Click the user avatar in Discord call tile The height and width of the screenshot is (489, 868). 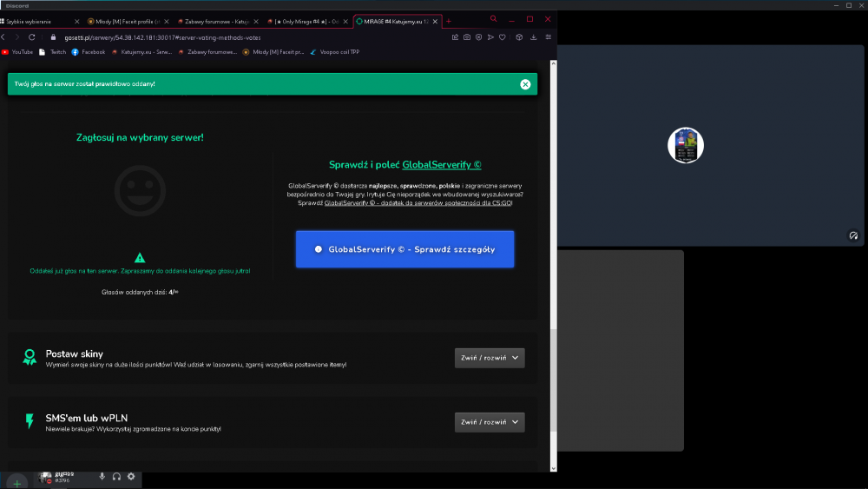(x=686, y=146)
